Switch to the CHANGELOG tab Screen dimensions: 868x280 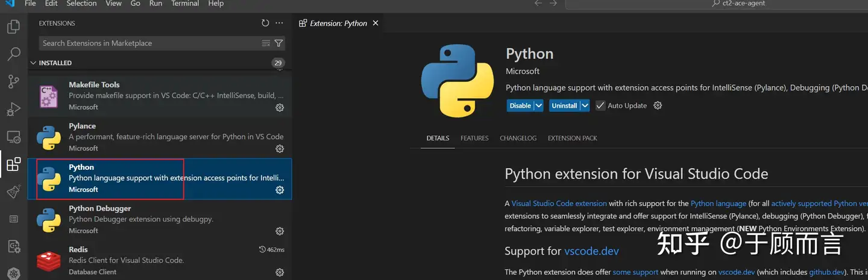pos(518,138)
